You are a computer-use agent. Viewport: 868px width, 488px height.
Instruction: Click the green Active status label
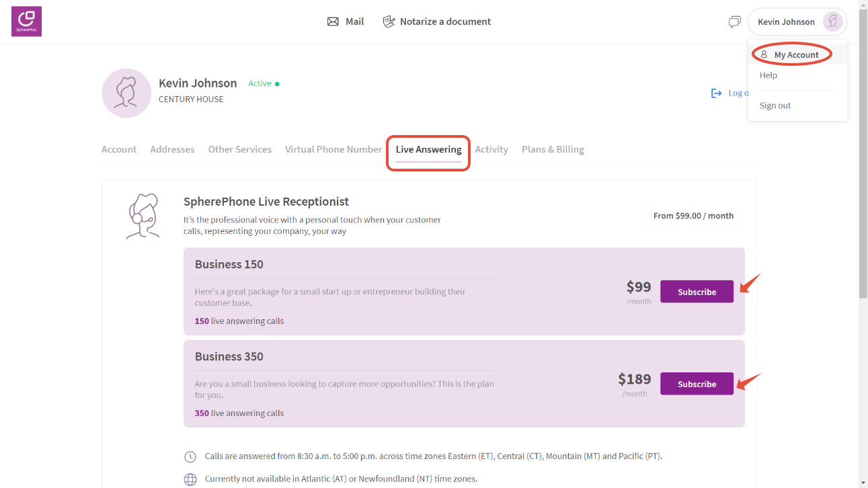click(x=260, y=83)
